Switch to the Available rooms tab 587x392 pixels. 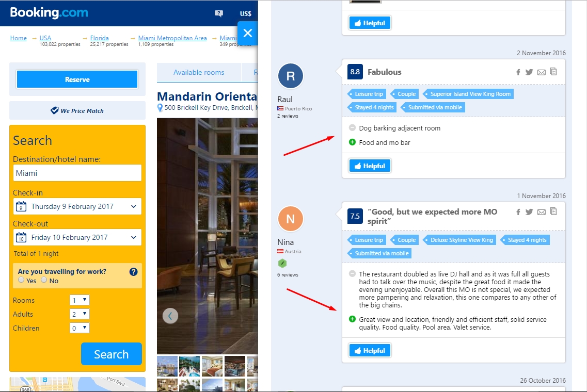pyautogui.click(x=199, y=72)
